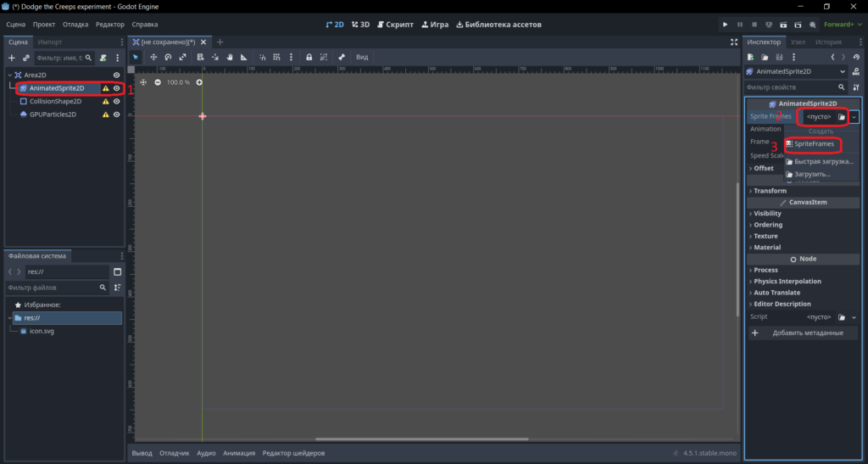Instantiate a child scene link icon
Viewport: 868px width, 464px height.
coord(26,58)
